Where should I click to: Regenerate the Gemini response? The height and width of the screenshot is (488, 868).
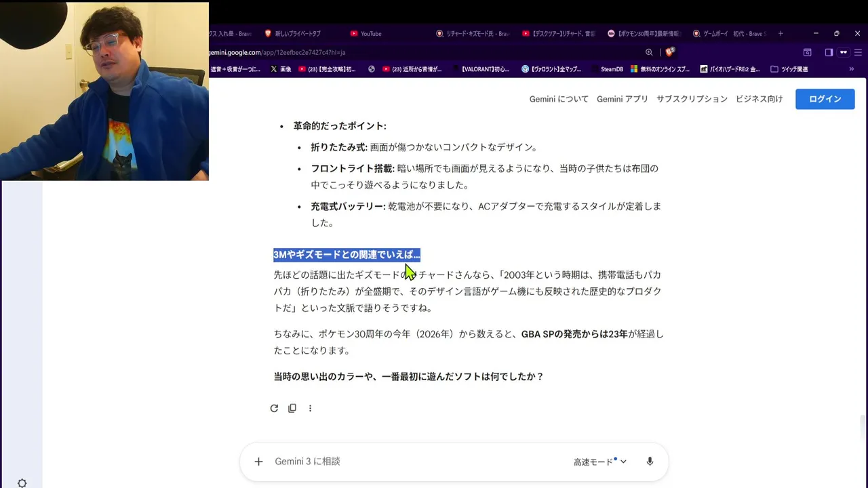[274, 408]
